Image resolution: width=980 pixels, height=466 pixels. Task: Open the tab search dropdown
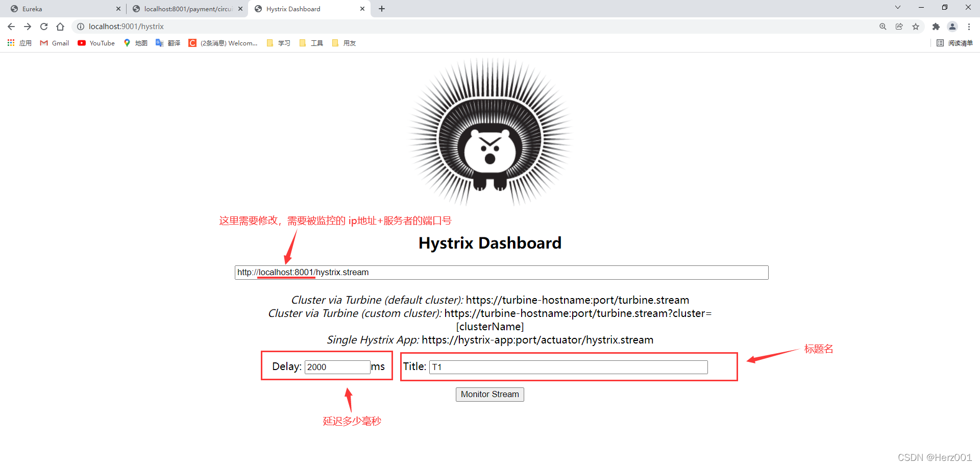coord(898,7)
